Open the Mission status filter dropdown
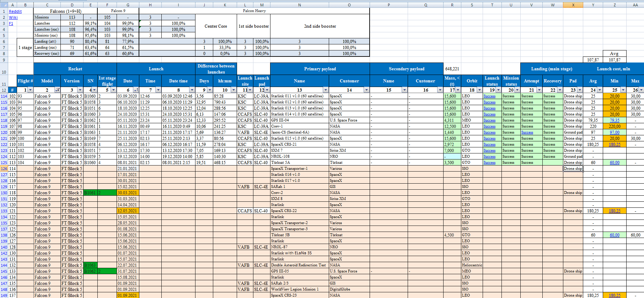The image size is (644, 298). tap(517, 90)
